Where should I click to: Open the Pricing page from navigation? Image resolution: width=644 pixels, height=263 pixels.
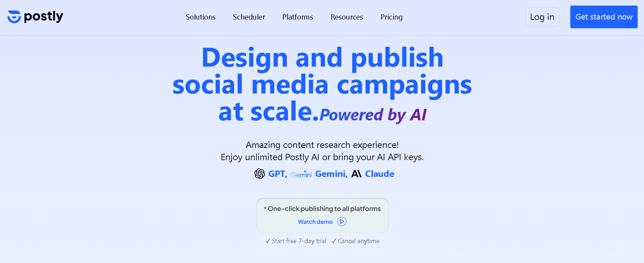click(391, 17)
